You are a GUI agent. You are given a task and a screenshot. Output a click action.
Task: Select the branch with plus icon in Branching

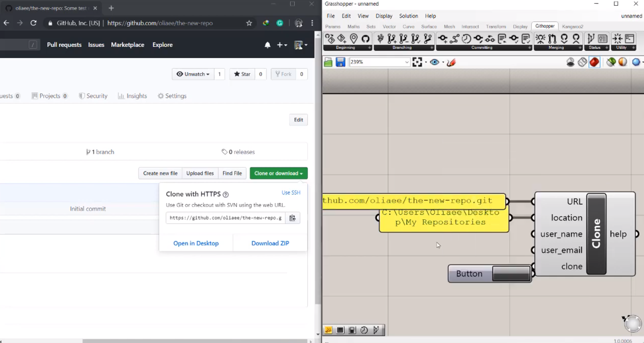[392, 39]
